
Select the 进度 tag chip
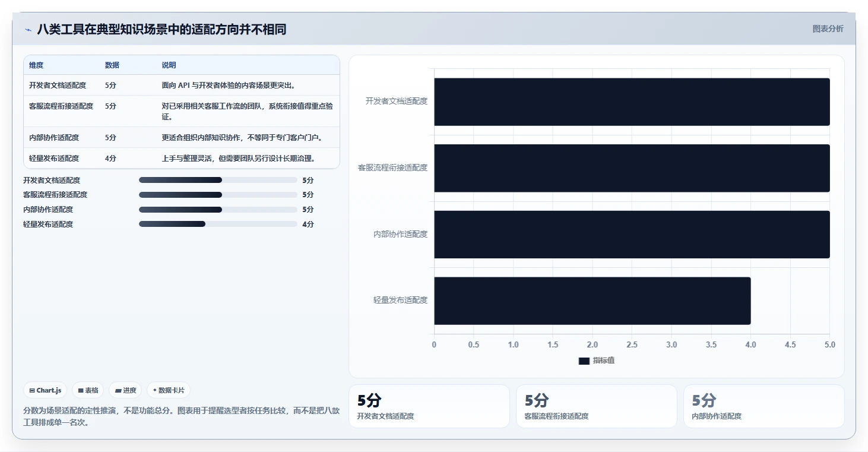[x=126, y=390]
